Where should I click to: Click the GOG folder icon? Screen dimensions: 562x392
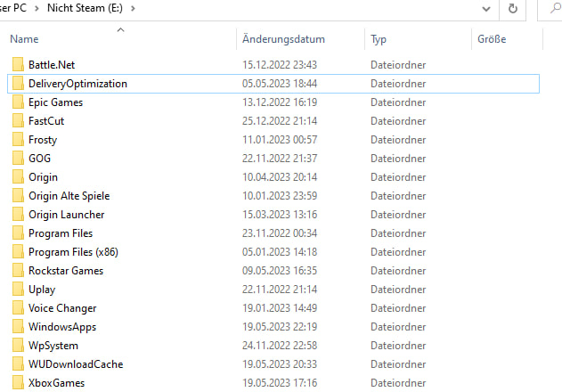[18, 159]
